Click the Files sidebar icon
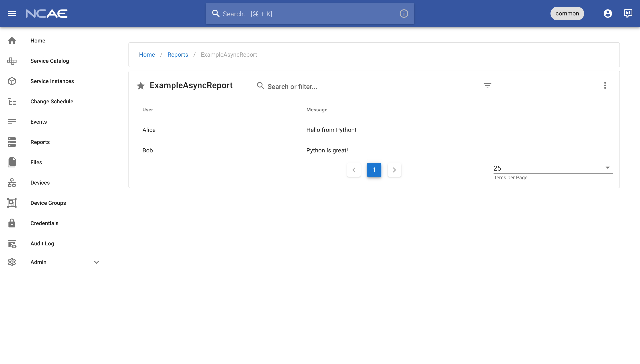 click(x=12, y=162)
